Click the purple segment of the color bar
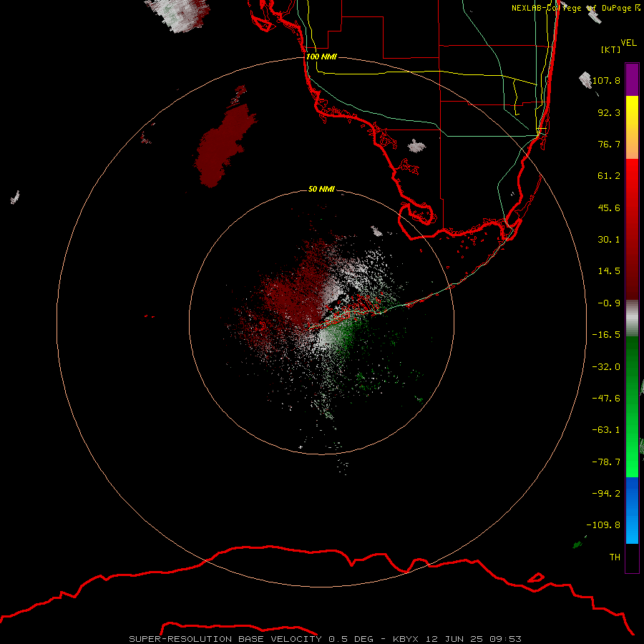 tap(632, 79)
